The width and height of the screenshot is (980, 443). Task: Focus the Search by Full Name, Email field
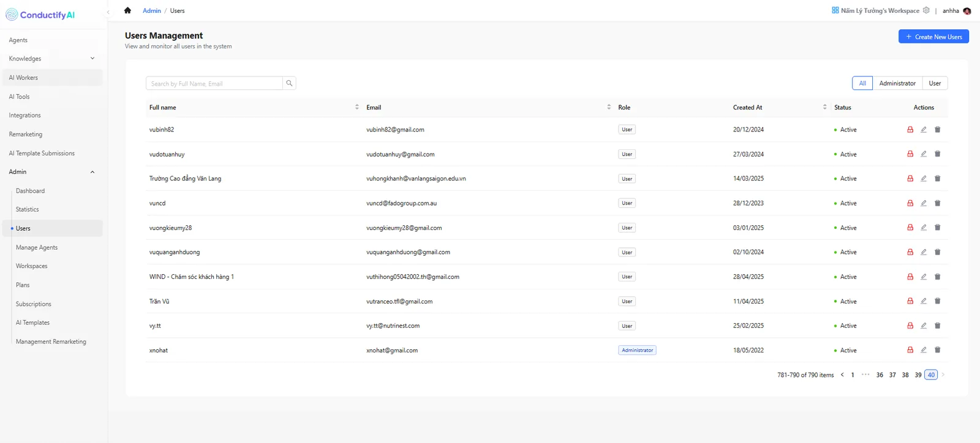[214, 83]
